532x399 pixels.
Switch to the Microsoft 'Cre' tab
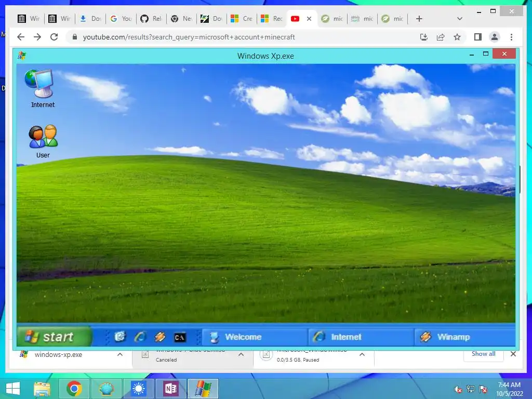tap(242, 19)
